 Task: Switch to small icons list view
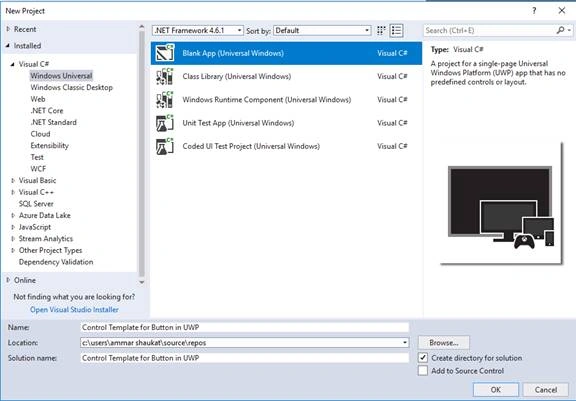[x=396, y=30]
